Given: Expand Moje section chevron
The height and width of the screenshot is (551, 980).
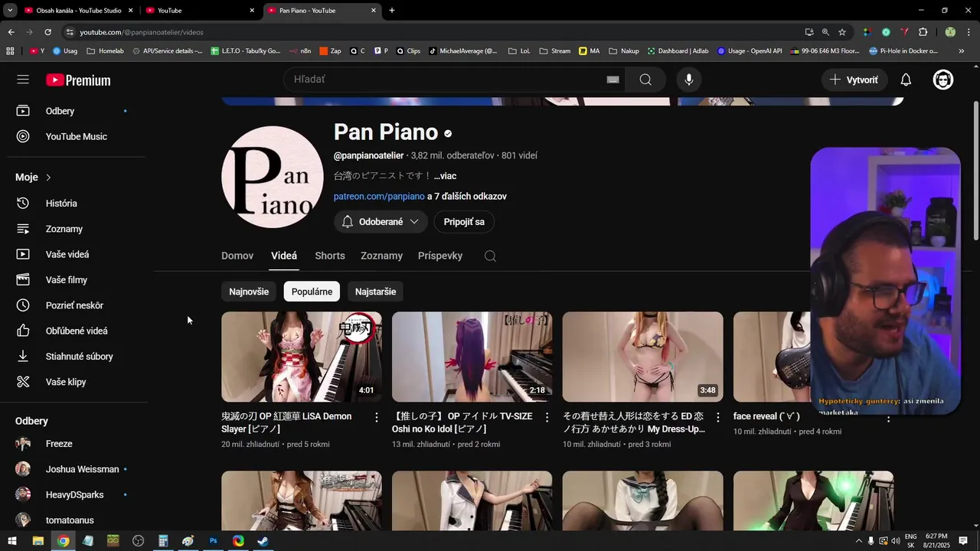Looking at the screenshot, I should click(x=48, y=178).
